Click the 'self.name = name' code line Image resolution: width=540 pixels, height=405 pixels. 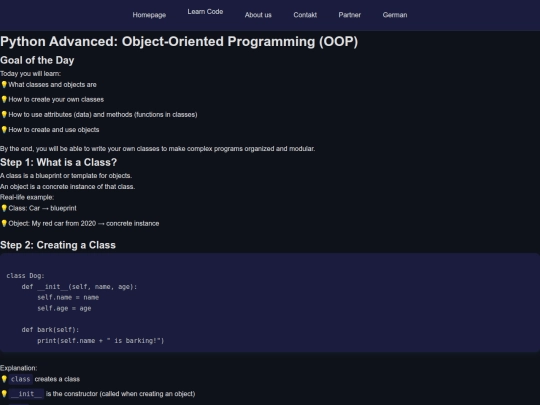tap(68, 298)
